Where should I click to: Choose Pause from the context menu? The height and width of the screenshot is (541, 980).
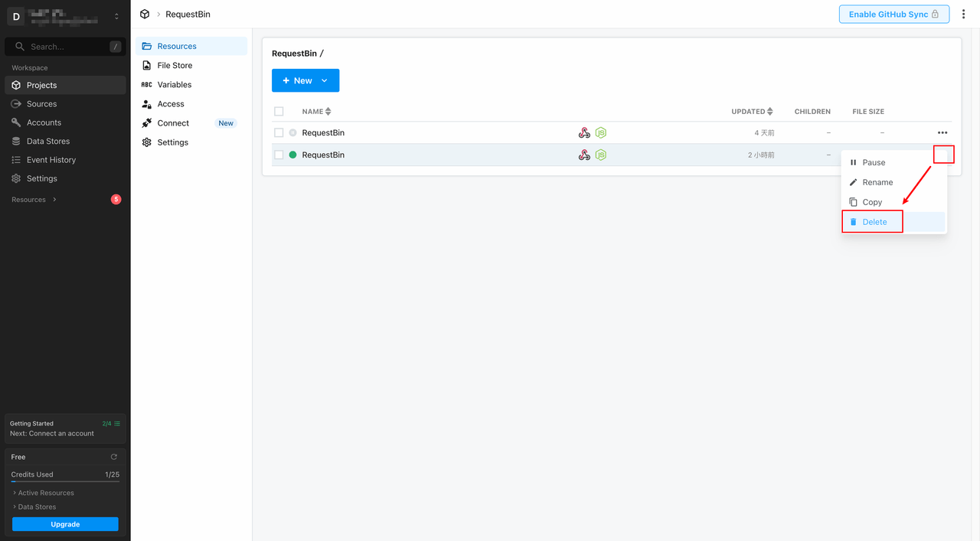(x=893, y=162)
